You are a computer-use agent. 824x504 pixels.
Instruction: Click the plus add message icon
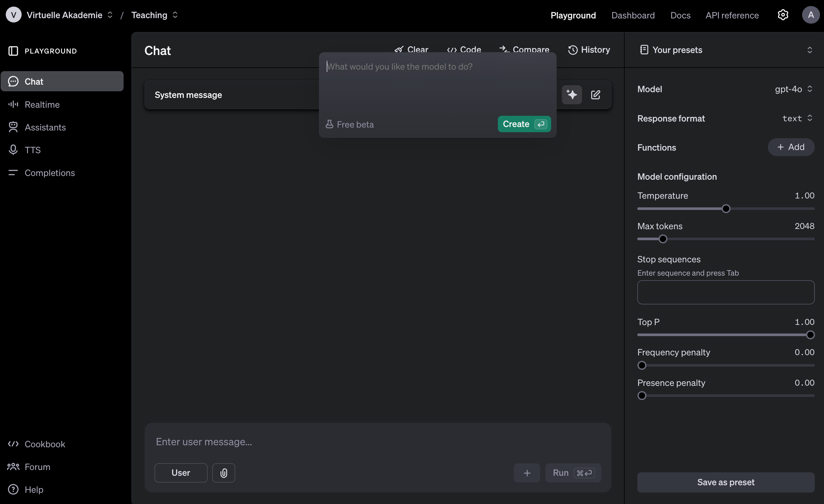(x=527, y=473)
